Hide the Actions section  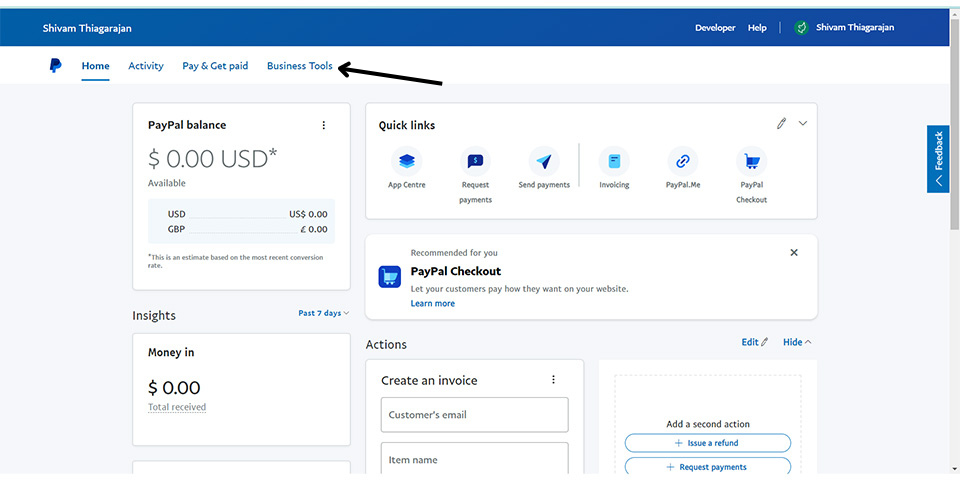point(797,342)
